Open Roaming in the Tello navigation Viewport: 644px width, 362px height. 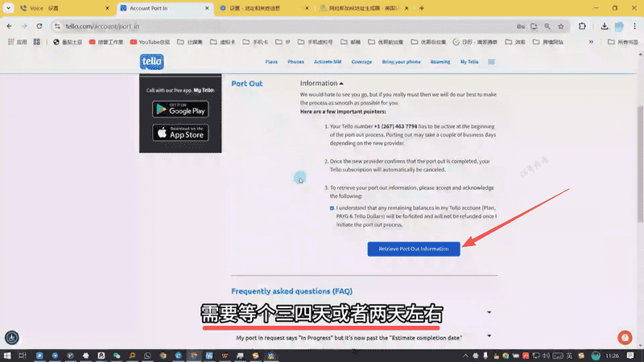[440, 62]
